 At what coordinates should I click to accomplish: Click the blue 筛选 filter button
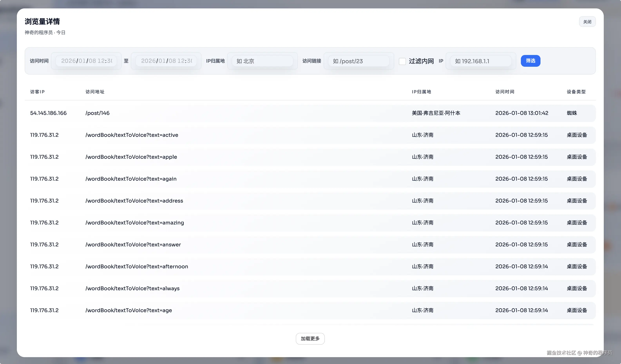tap(530, 61)
